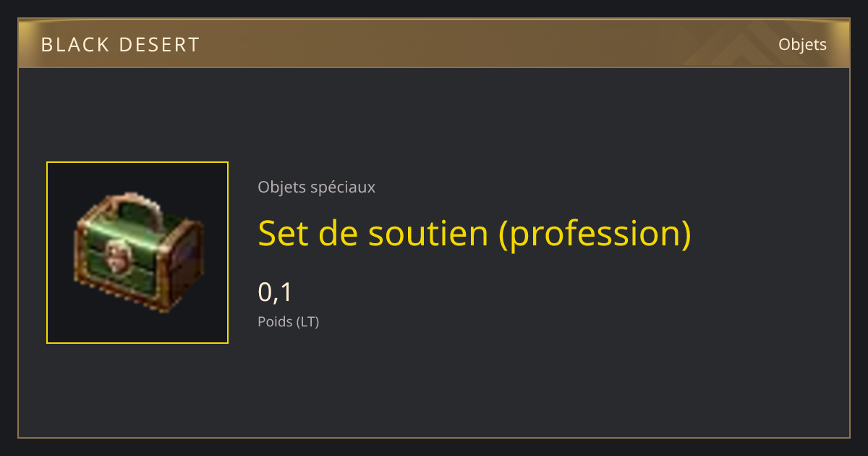868x456 pixels.
Task: Click the round lock emblem on the chest
Action: [115, 255]
